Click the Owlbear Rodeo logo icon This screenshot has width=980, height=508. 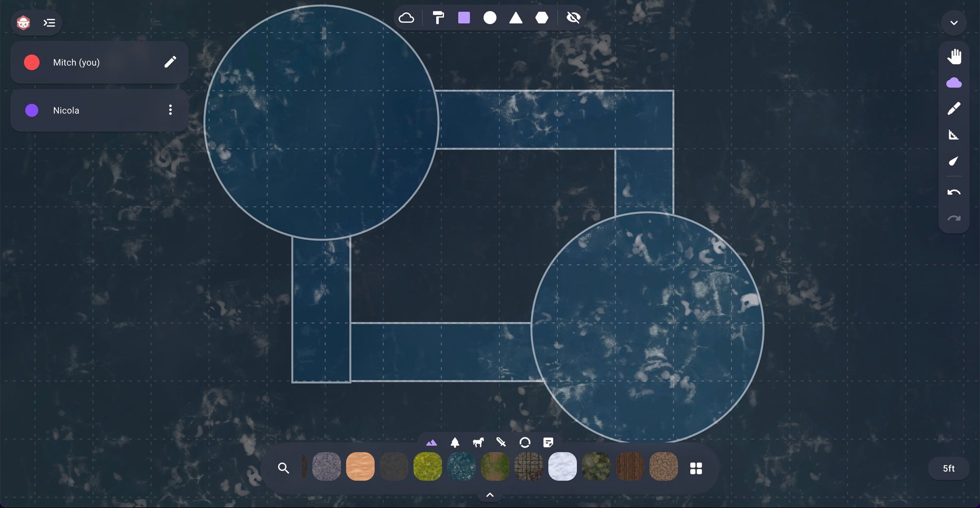point(24,23)
